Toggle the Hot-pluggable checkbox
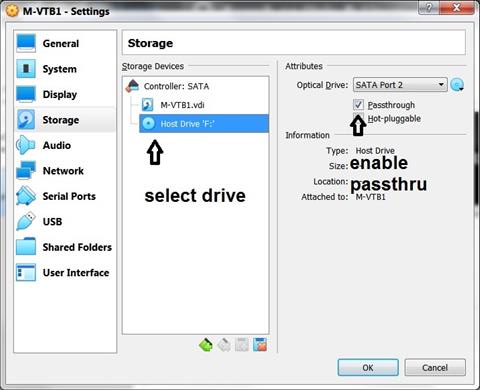 (358, 117)
